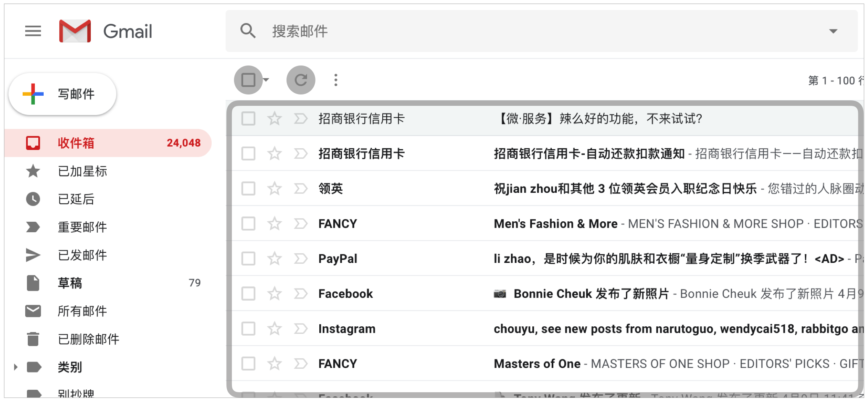Click the search magnifier icon
This screenshot has width=868, height=404.
[248, 31]
